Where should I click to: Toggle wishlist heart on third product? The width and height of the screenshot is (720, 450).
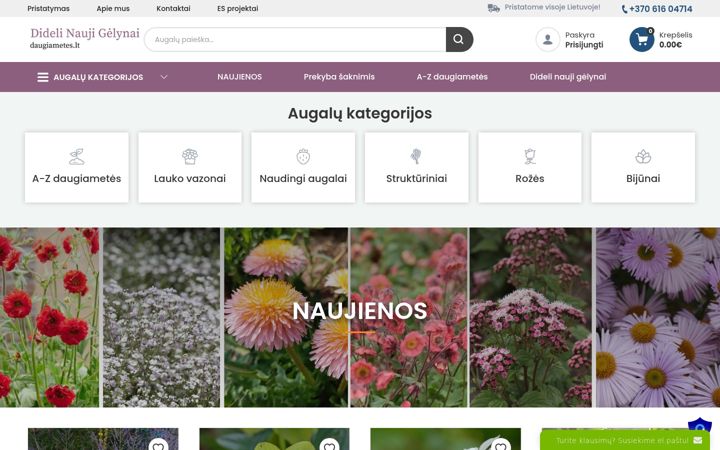click(x=501, y=445)
